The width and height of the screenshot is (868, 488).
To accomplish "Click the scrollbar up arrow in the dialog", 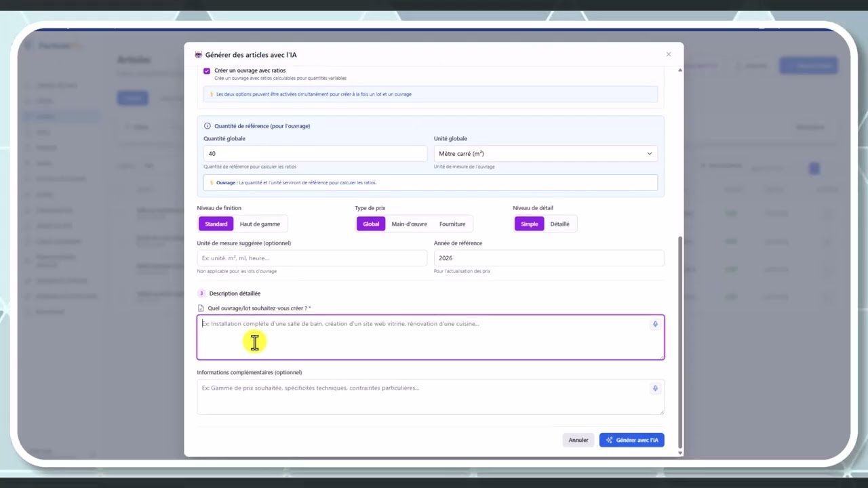I will point(680,70).
